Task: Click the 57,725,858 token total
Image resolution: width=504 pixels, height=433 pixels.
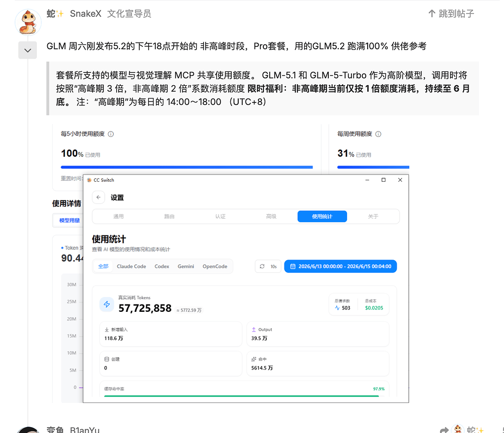Action: (145, 308)
